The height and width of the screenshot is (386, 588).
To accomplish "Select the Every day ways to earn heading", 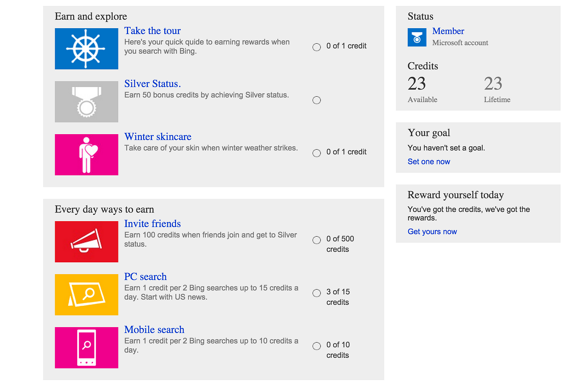I will click(105, 209).
